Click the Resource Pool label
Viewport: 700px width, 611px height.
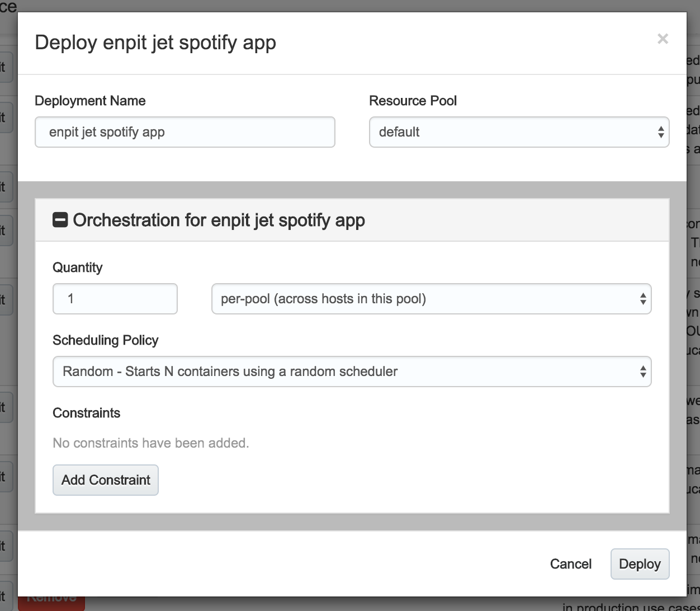coord(413,101)
